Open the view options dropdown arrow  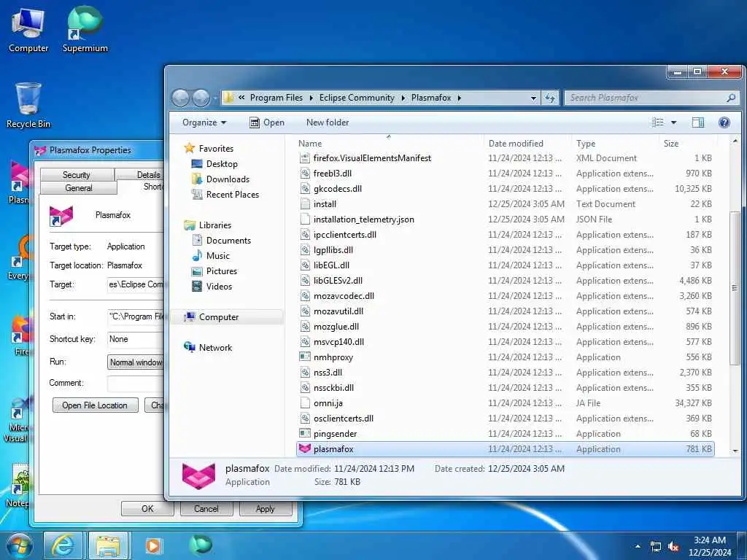point(673,122)
